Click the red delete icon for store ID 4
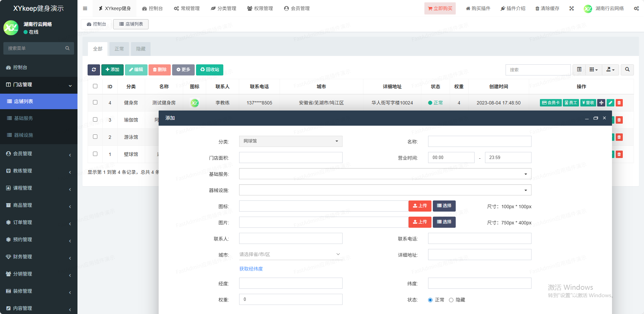 coord(619,103)
